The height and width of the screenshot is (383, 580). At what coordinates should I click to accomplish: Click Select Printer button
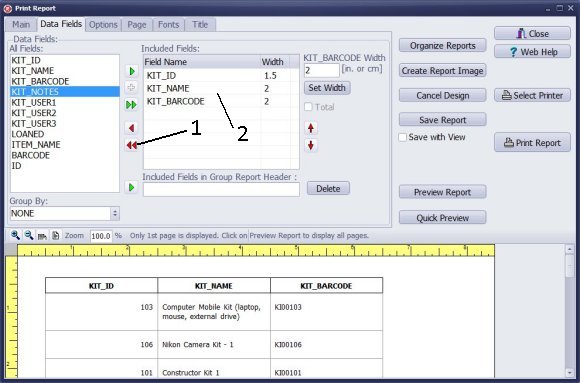tap(532, 95)
